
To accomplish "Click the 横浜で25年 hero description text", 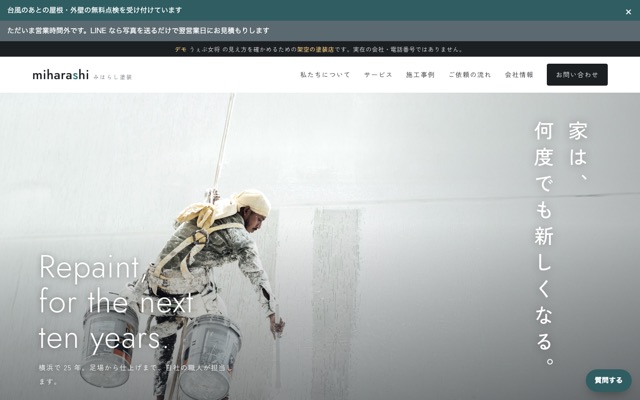I will pyautogui.click(x=136, y=374).
